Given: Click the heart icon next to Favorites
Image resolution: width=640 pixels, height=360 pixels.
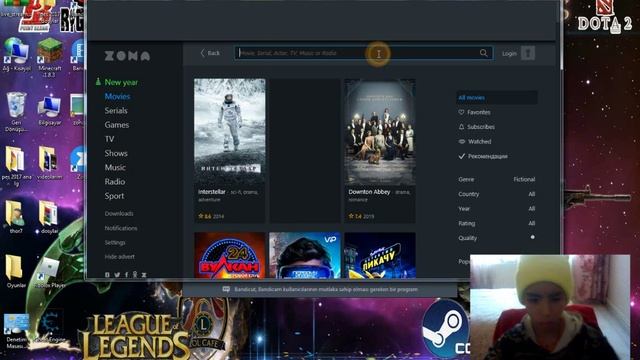Looking at the screenshot, I should coord(461,112).
